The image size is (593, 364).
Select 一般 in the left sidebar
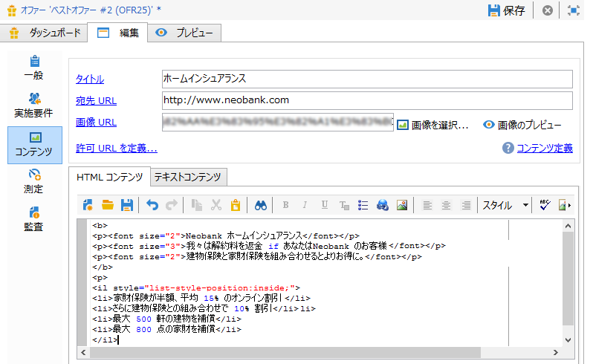point(34,68)
